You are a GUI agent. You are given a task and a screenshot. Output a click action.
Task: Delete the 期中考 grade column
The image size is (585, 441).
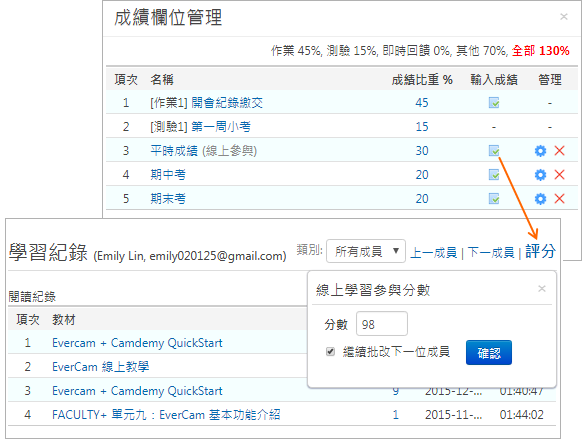[559, 175]
